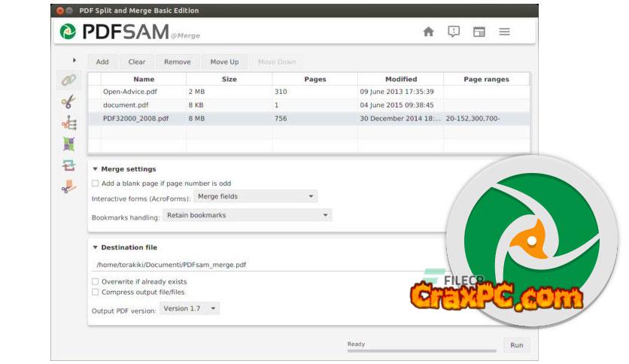The image size is (629, 364).
Task: Open the hamburger application menu
Action: (505, 32)
